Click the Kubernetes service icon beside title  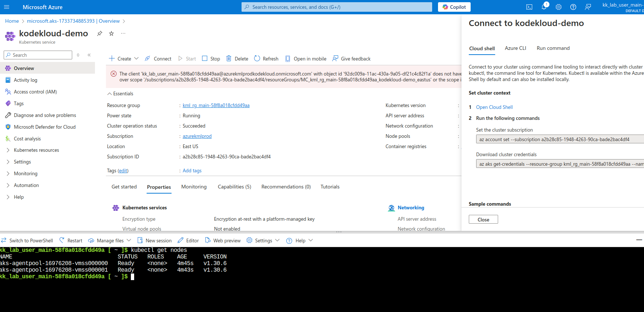pos(10,36)
